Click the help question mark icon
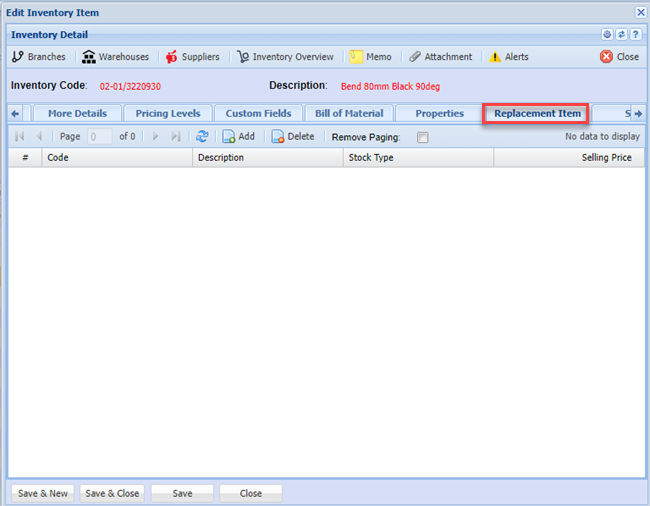Screen dimensions: 650x506 [635, 34]
